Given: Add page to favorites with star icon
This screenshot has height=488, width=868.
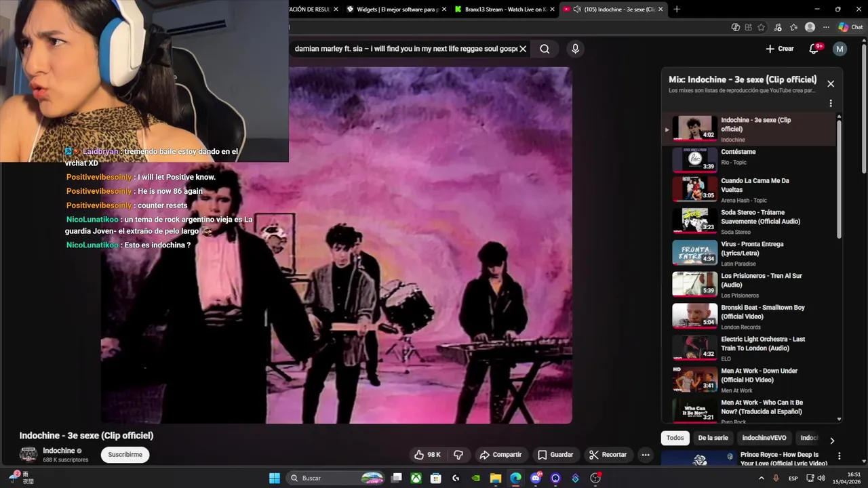Looking at the screenshot, I should [761, 27].
